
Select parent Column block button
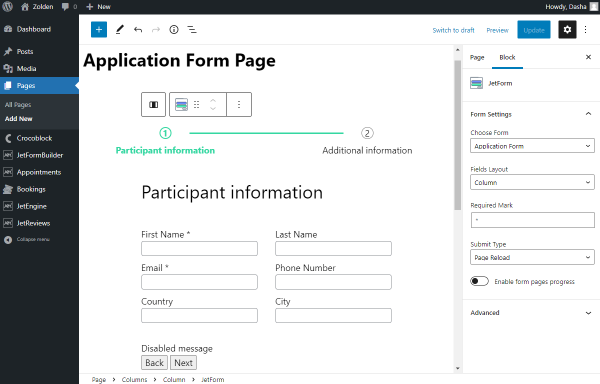[x=153, y=104]
